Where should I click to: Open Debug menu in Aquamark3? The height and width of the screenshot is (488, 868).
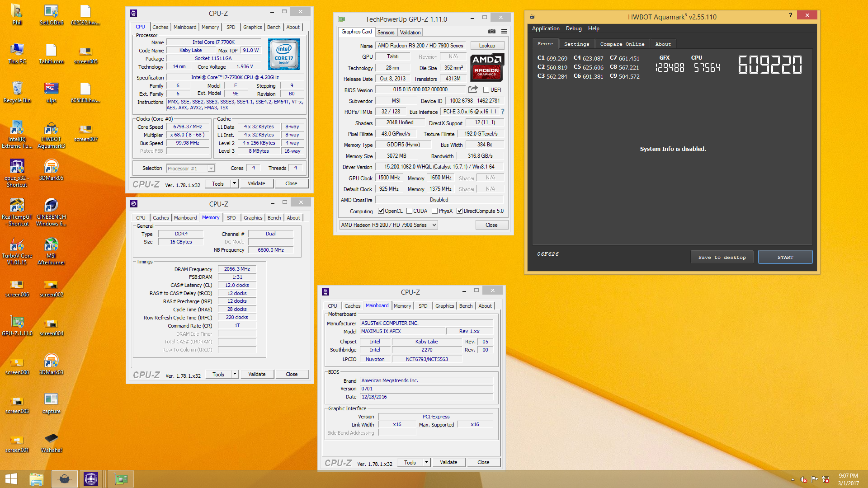[574, 28]
